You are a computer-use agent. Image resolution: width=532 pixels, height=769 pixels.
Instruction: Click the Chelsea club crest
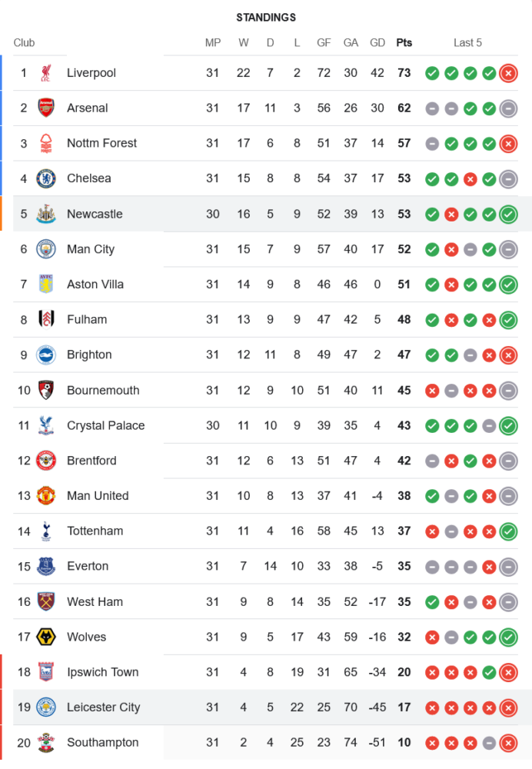46,178
